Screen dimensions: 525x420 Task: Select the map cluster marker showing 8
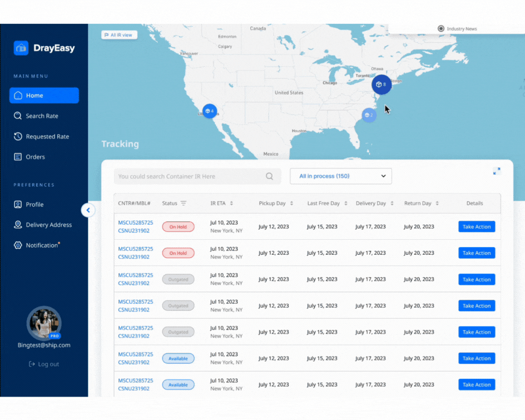click(382, 85)
